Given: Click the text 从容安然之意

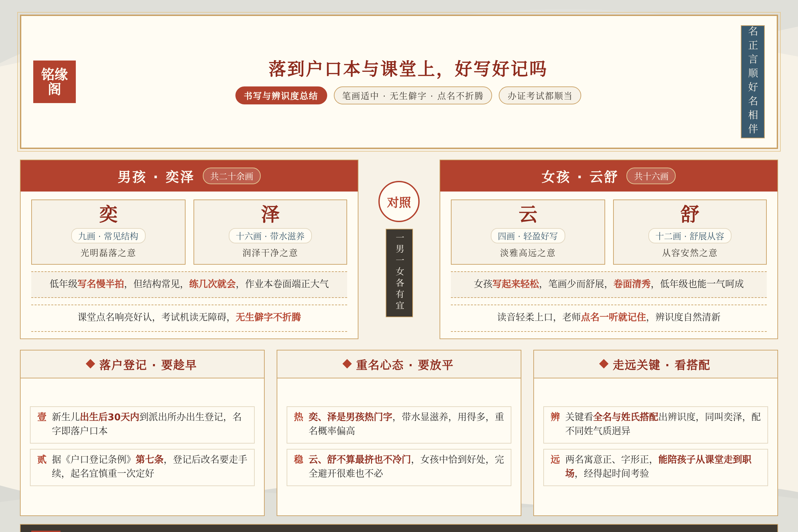Looking at the screenshot, I should coord(689,253).
